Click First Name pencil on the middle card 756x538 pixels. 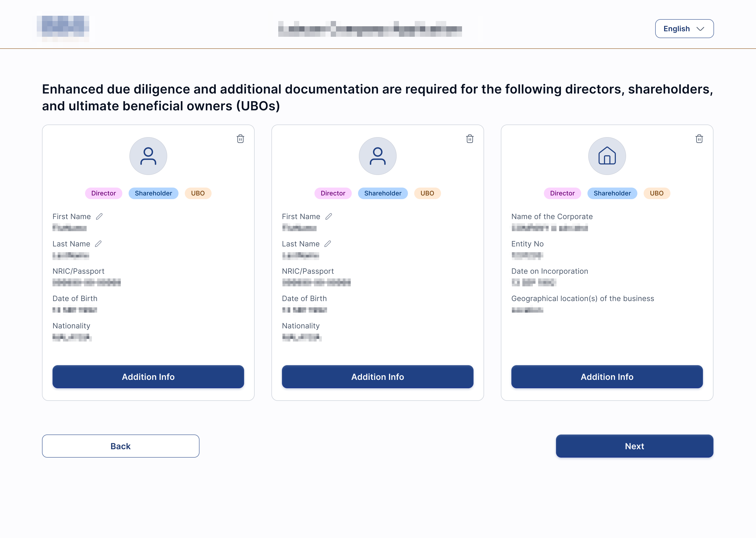(x=329, y=216)
